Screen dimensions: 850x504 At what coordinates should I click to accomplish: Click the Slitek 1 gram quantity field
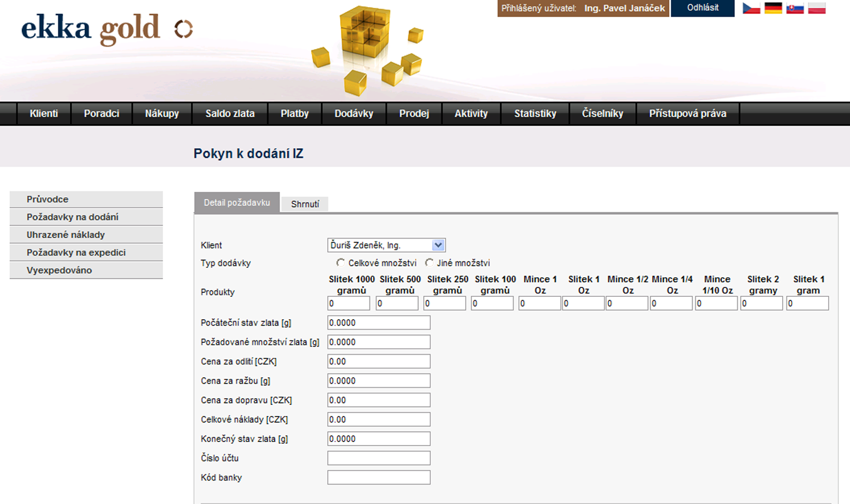point(807,303)
